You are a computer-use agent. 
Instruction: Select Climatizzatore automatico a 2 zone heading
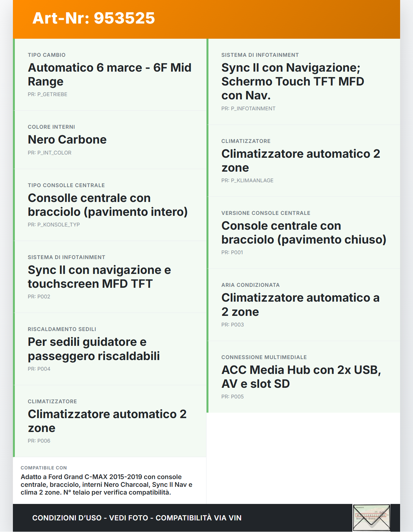300,305
